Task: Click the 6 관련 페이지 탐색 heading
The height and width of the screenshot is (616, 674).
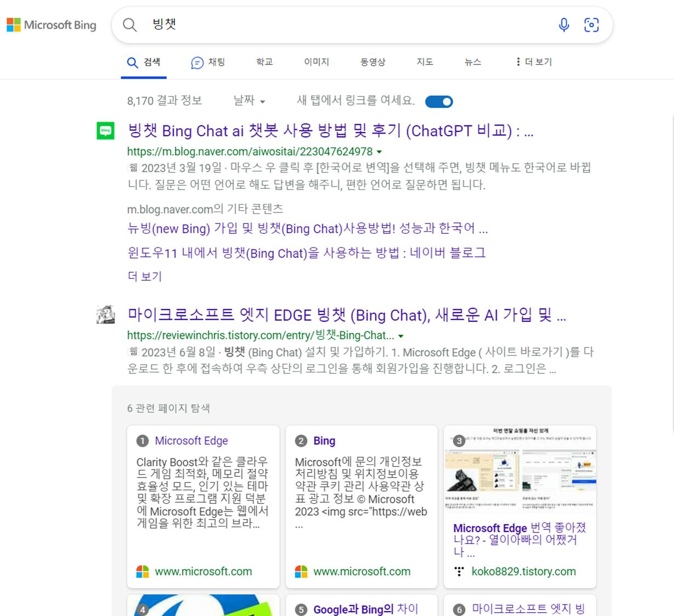Action: pos(168,408)
